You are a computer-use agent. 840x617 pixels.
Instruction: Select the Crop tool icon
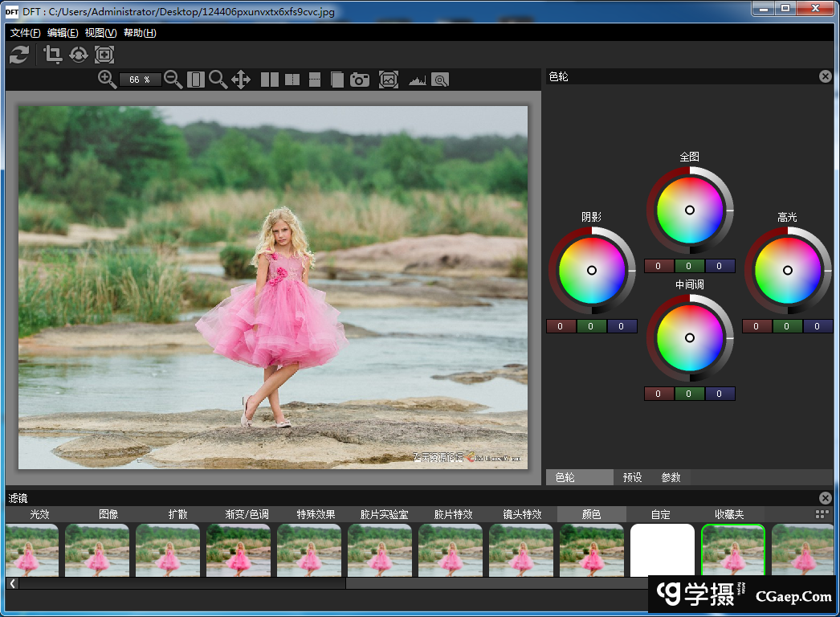[x=53, y=55]
